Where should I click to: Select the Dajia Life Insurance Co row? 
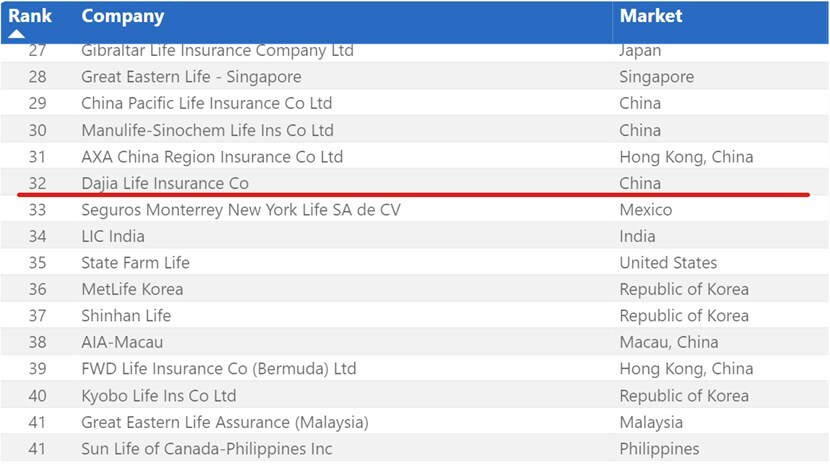click(165, 183)
